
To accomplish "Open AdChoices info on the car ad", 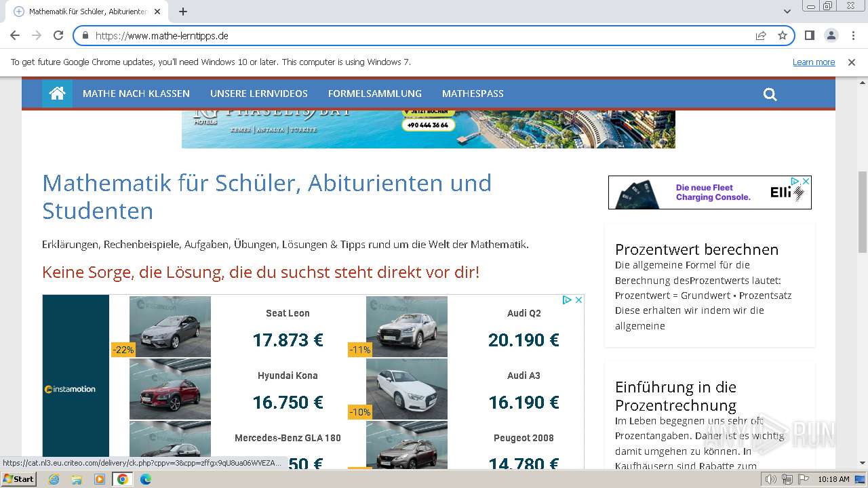I will tap(568, 300).
